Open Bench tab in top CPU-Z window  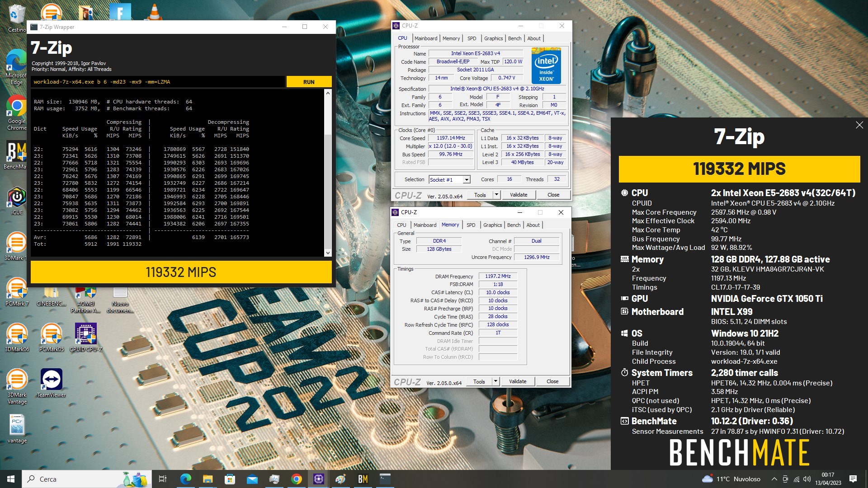[514, 38]
